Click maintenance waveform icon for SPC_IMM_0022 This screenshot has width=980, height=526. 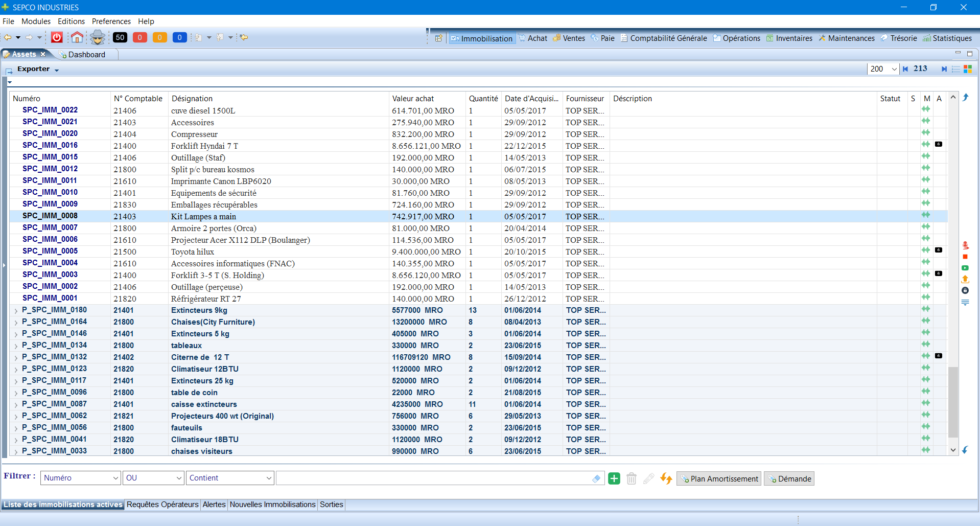[x=926, y=109]
